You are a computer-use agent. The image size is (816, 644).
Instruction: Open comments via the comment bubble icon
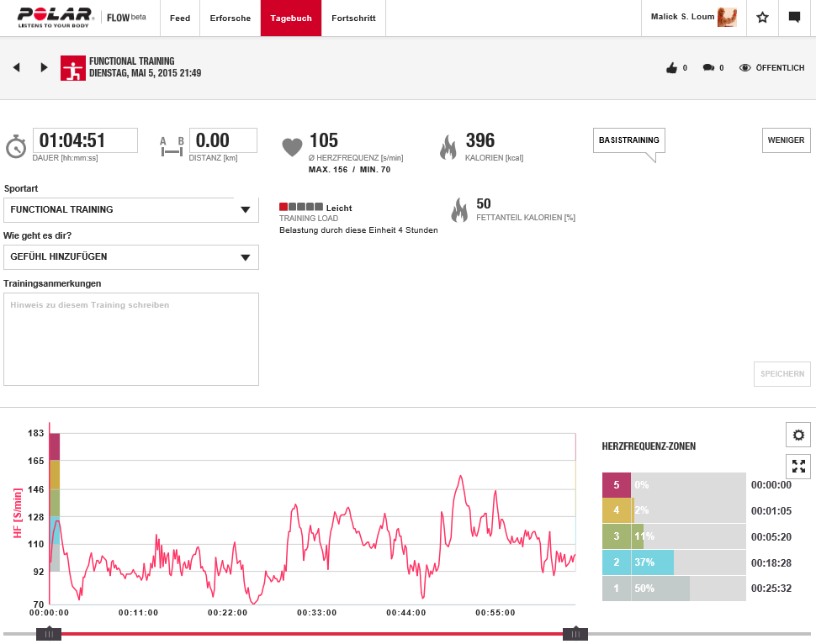click(x=708, y=68)
